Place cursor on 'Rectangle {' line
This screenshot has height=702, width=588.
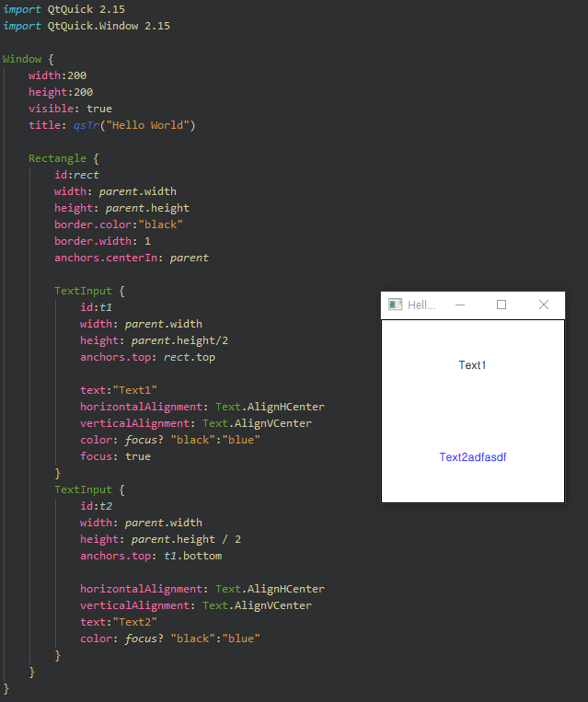click(63, 158)
